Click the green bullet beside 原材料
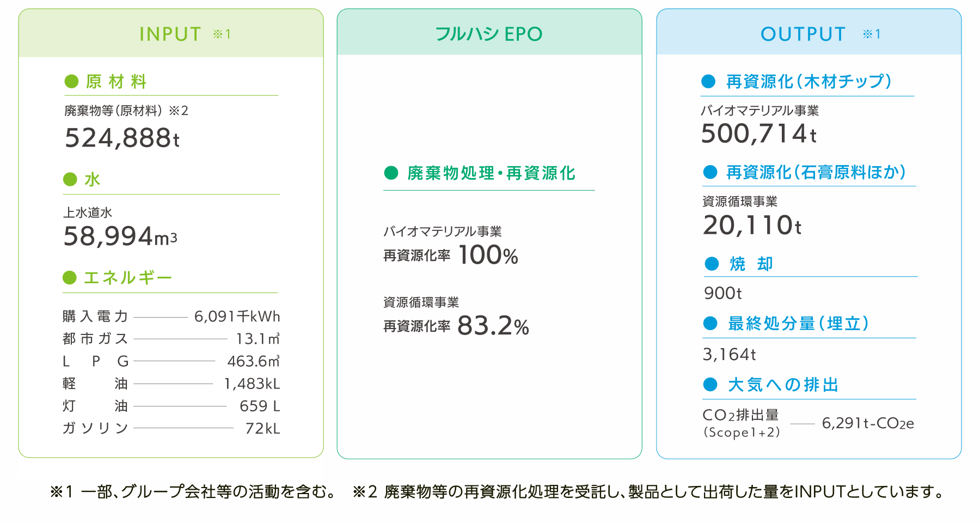980x523 pixels. [x=71, y=82]
